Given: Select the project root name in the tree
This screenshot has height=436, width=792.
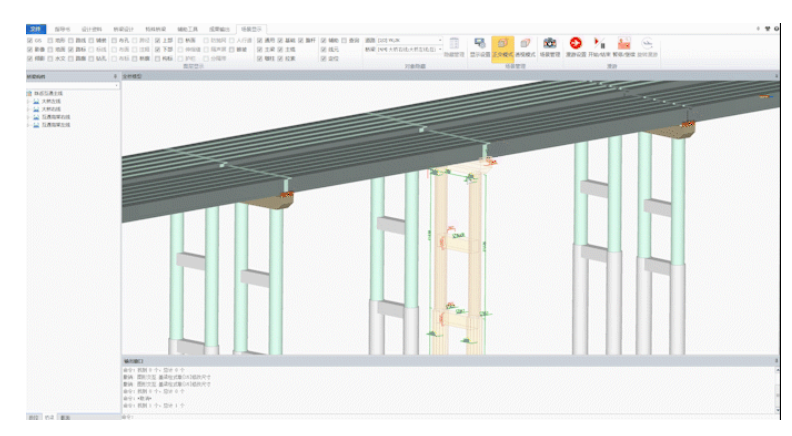Looking at the screenshot, I should (x=48, y=93).
